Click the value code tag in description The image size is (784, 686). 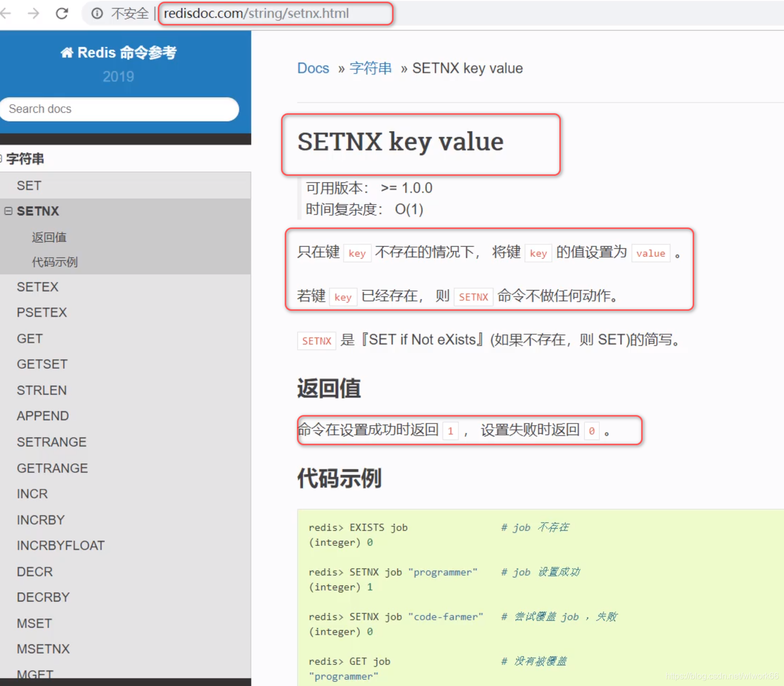(x=651, y=253)
